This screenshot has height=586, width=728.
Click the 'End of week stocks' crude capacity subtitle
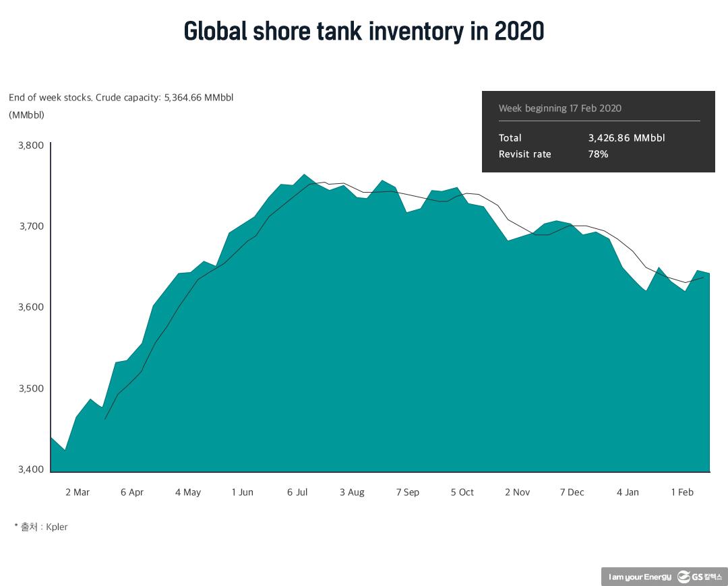121,98
